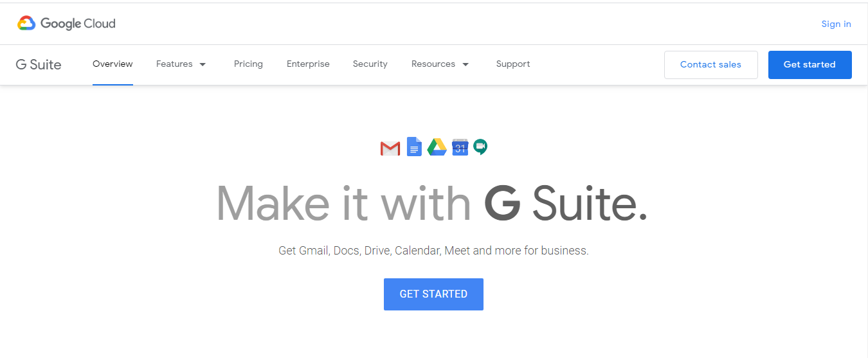
Task: Click the large GET STARTED button
Action: click(433, 294)
